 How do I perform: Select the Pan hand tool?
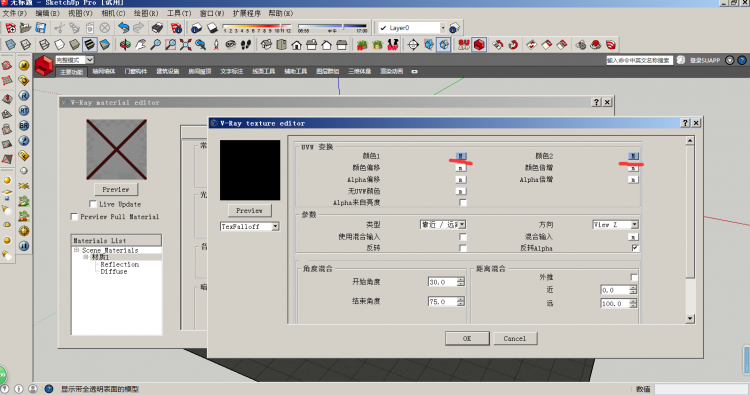point(140,45)
